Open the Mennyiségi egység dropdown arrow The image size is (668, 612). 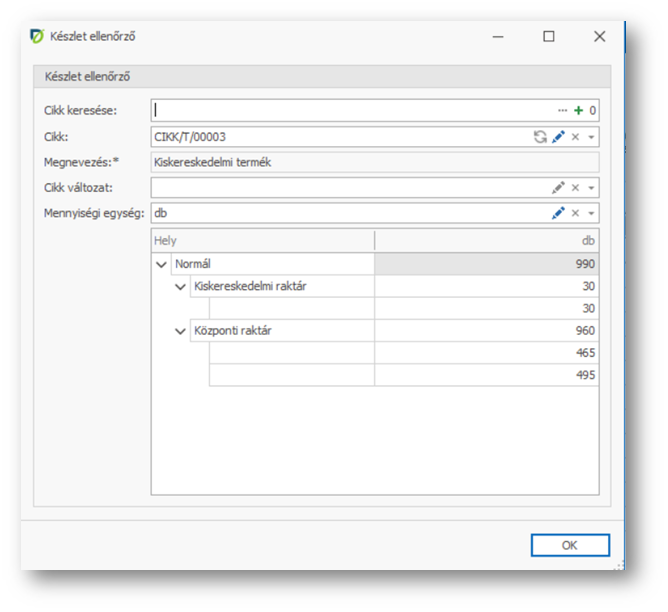[591, 213]
